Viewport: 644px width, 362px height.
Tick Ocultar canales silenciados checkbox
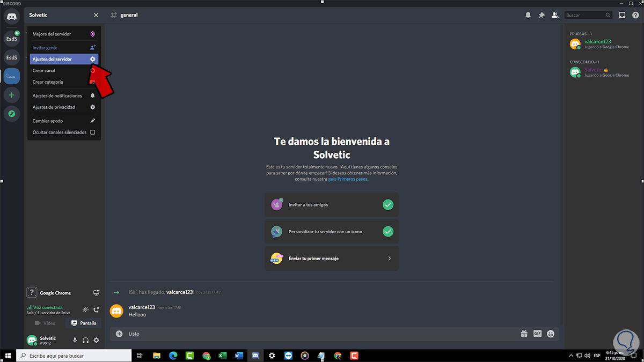coord(92,132)
